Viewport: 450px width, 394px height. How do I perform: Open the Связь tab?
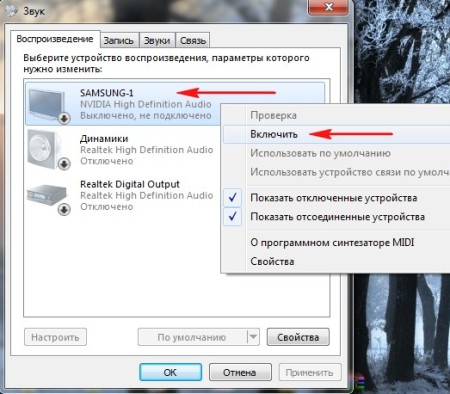193,40
